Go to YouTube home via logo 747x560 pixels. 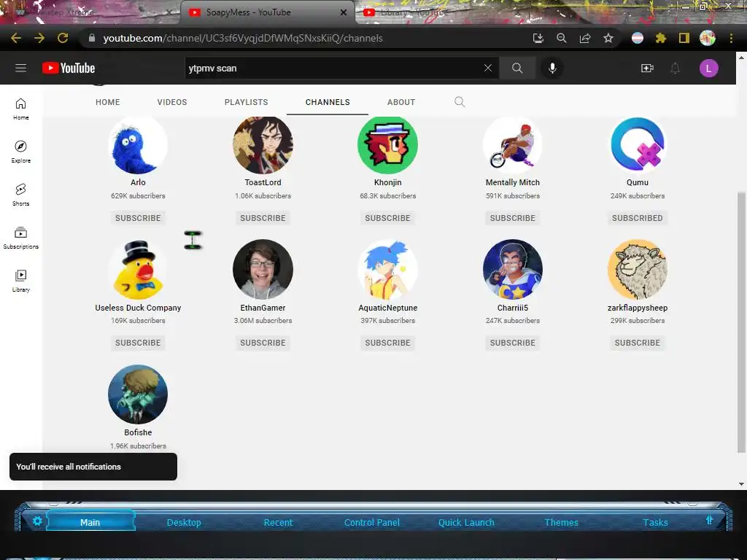(69, 68)
